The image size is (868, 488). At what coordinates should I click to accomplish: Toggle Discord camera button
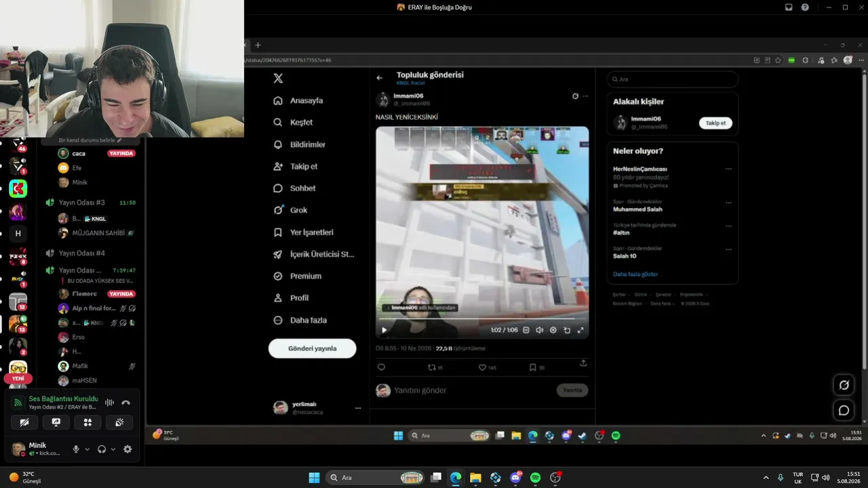point(24,422)
